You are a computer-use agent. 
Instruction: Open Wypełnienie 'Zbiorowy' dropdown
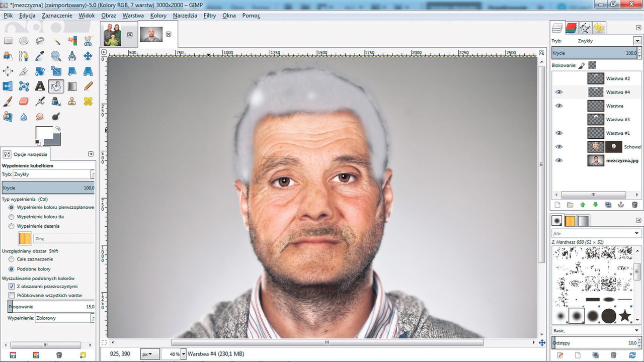(x=93, y=318)
